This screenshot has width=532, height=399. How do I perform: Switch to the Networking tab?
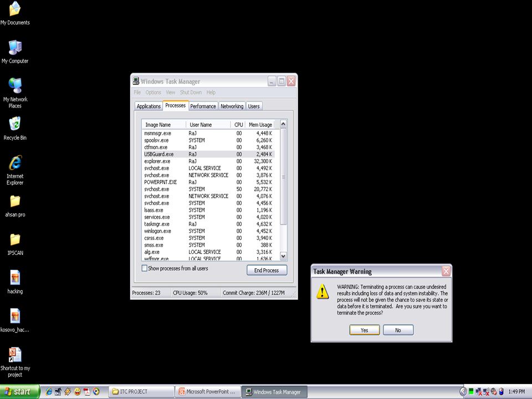(x=232, y=106)
